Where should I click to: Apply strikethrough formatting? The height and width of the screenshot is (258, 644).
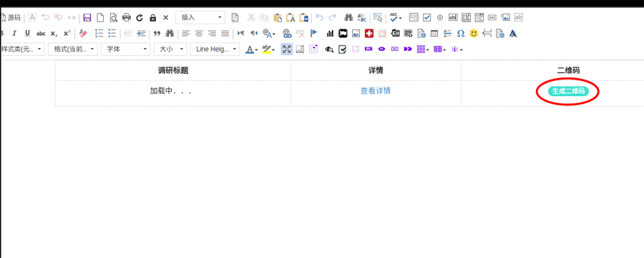[x=41, y=34]
